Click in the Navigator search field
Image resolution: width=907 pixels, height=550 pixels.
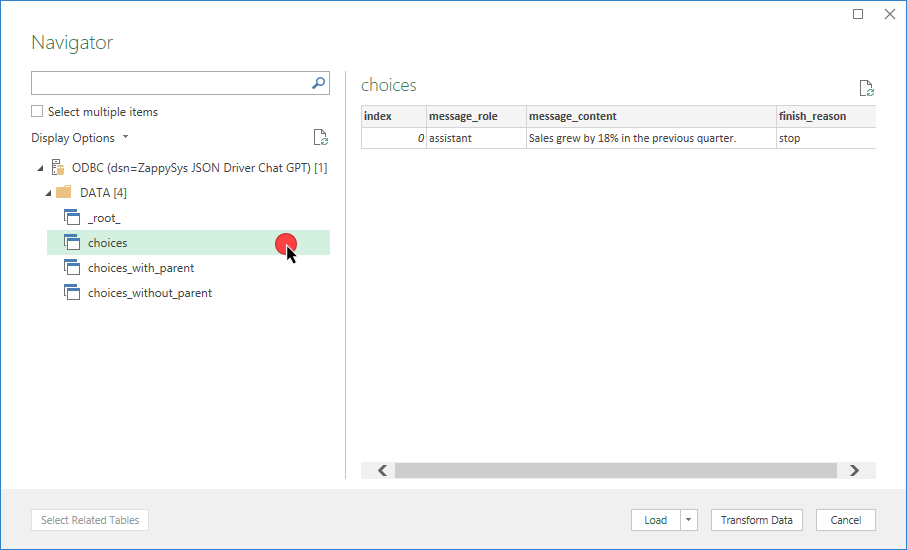click(x=168, y=84)
